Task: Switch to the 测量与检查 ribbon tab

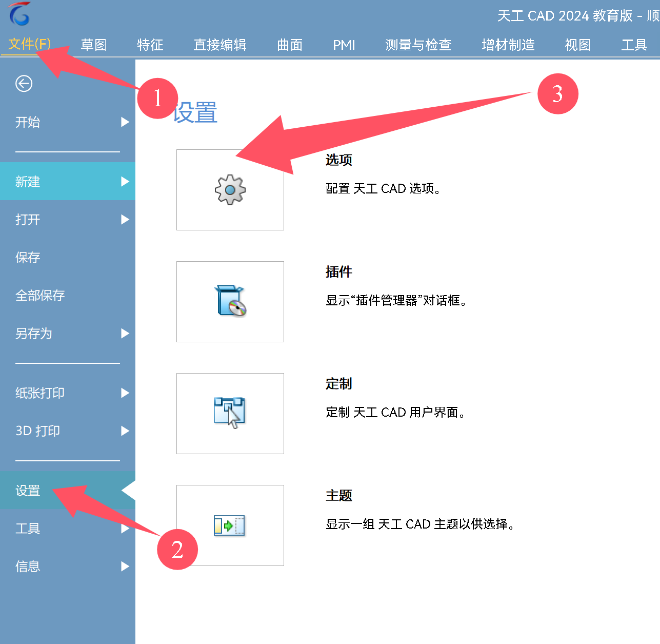Action: tap(418, 45)
